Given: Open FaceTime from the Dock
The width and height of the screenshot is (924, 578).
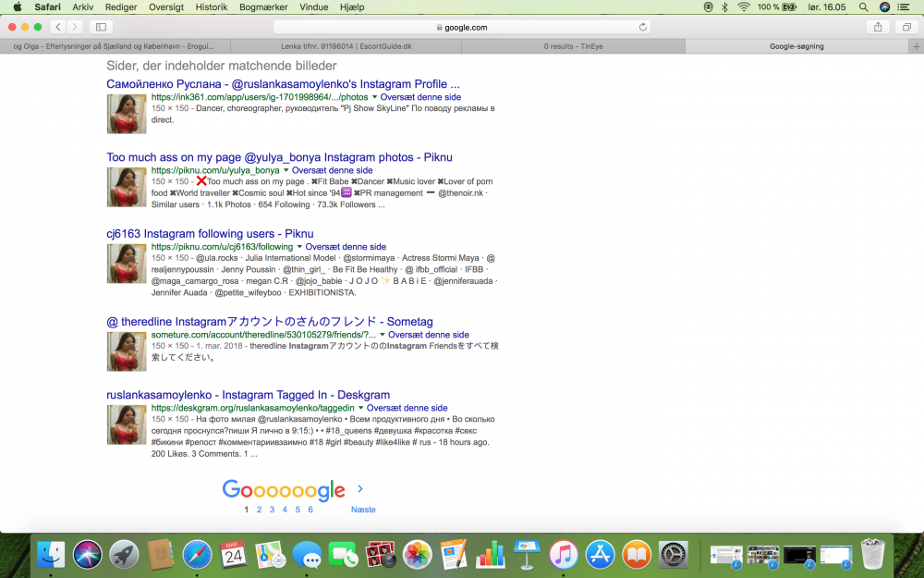Looking at the screenshot, I should (x=343, y=555).
